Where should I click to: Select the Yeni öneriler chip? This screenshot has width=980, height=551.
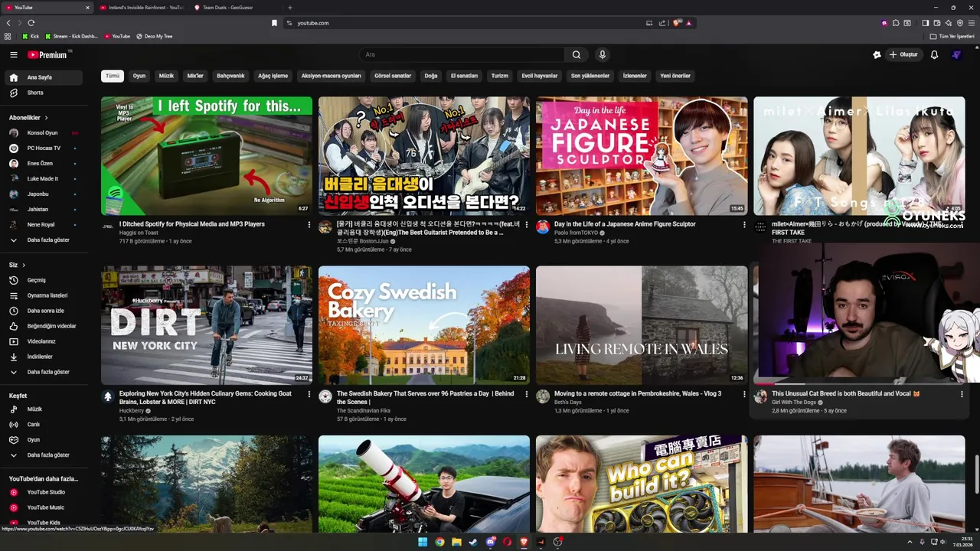[x=675, y=76]
